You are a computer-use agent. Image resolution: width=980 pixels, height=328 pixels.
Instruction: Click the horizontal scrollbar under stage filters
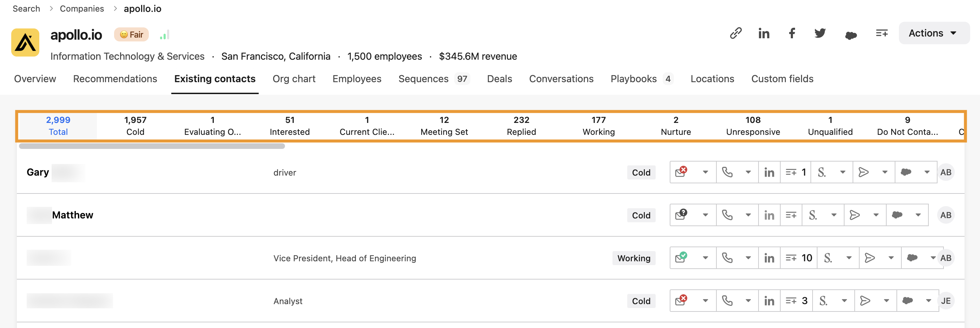[x=152, y=146]
